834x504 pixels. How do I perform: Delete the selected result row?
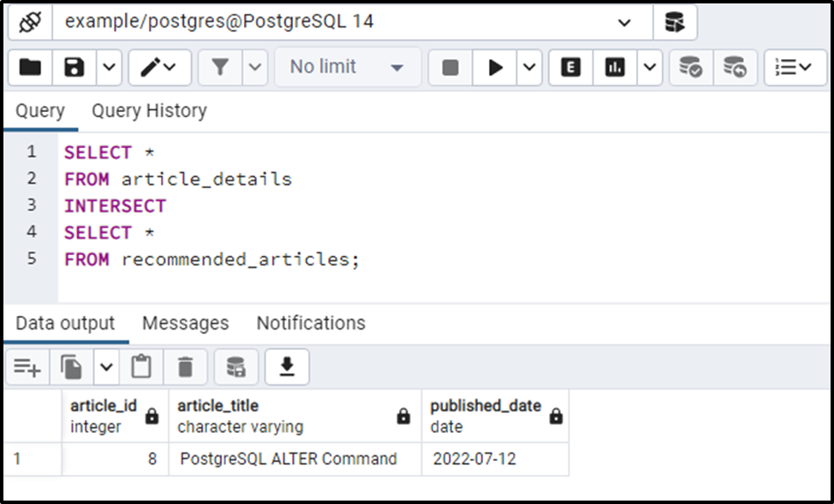coord(185,367)
